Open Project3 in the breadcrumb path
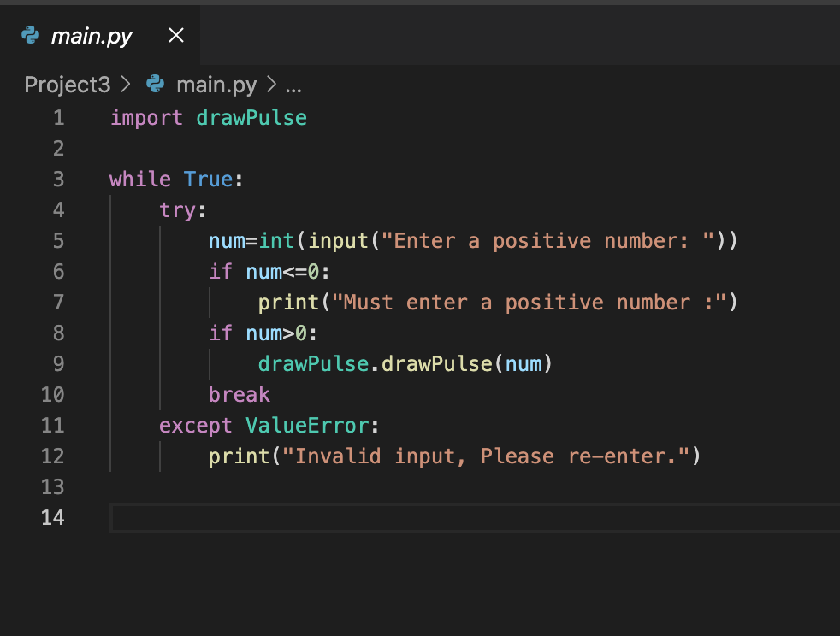 68,84
